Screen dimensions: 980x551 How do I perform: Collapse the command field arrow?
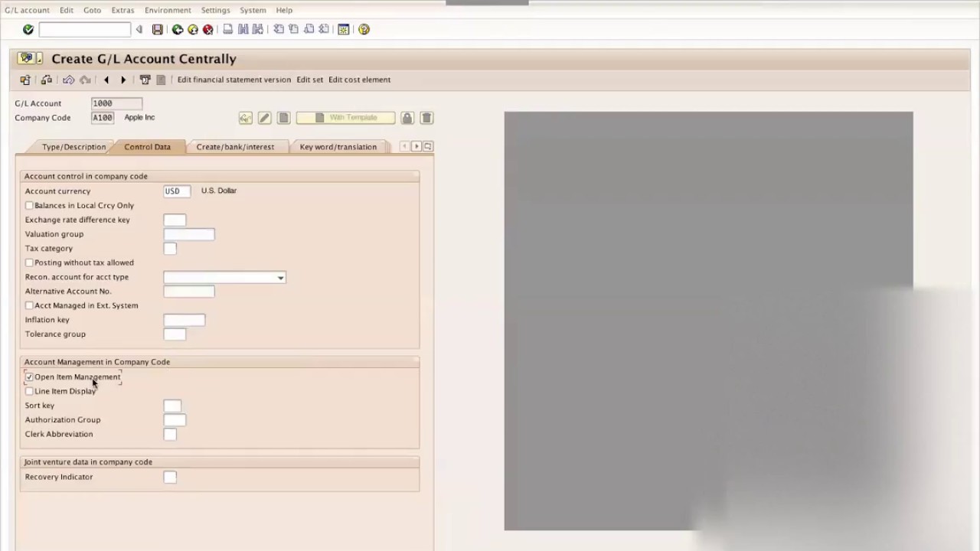[x=139, y=29]
